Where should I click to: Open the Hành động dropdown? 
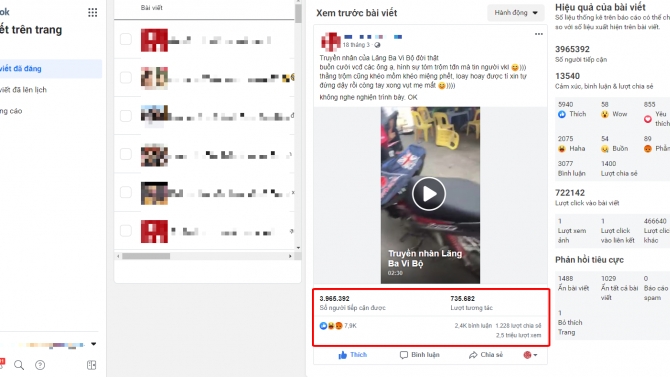pos(516,13)
